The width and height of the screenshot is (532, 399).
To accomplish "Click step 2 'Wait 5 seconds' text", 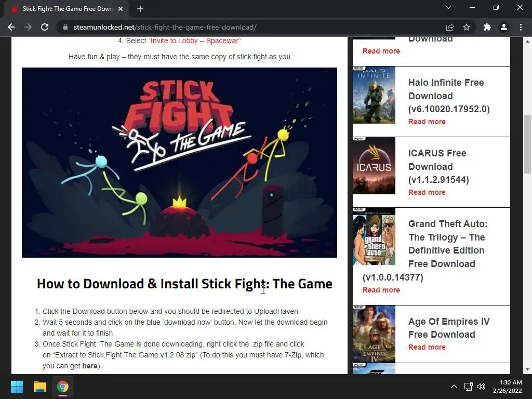I will coord(185,327).
